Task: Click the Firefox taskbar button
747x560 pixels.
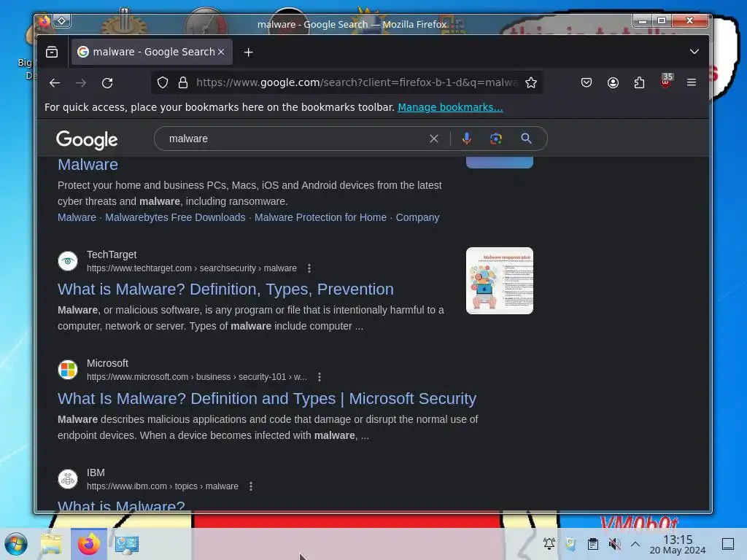Action: [88, 544]
